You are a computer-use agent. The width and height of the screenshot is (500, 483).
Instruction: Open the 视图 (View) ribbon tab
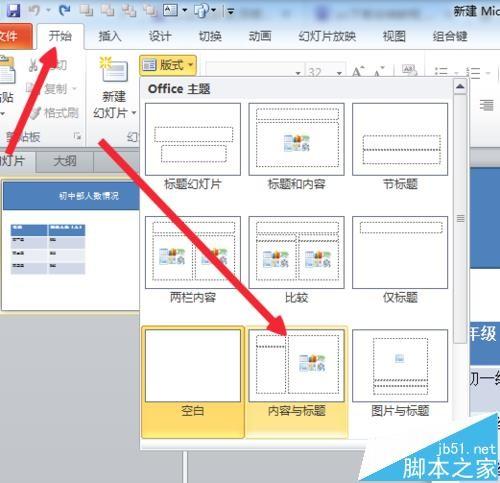pyautogui.click(x=394, y=36)
